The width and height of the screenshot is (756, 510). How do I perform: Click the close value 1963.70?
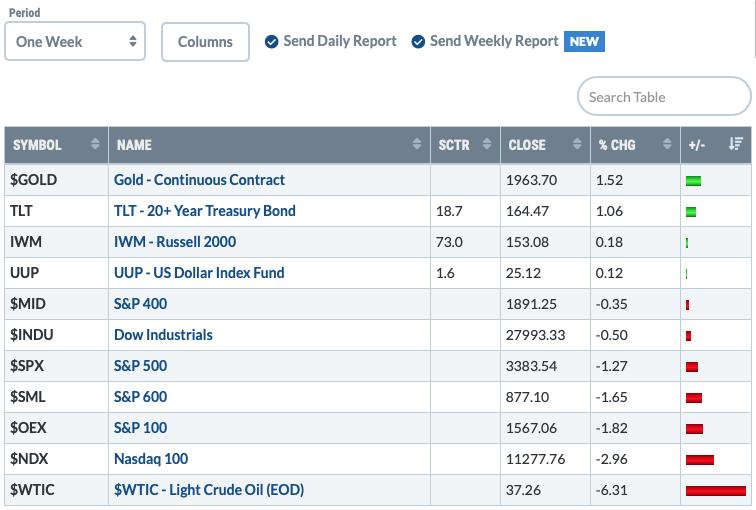pos(531,180)
